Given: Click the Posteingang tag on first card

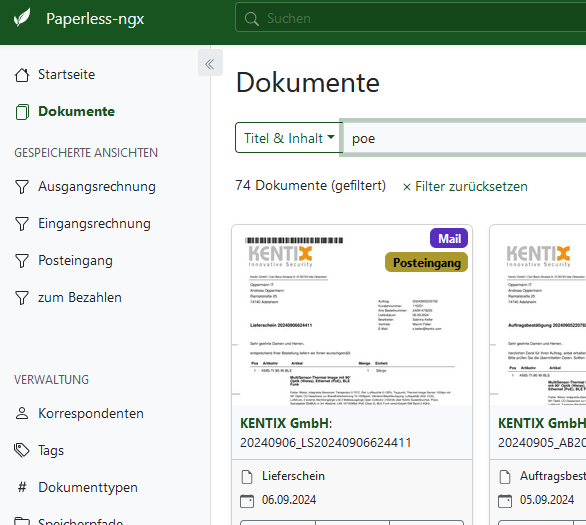Looking at the screenshot, I should (x=426, y=262).
